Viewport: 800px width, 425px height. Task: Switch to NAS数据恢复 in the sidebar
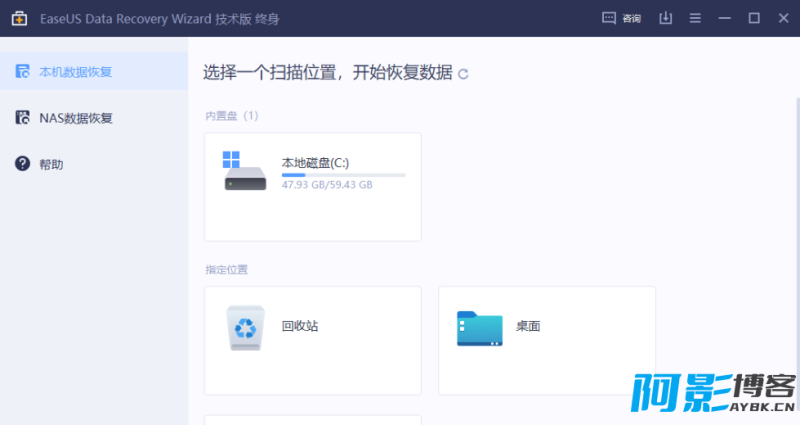pos(94,118)
